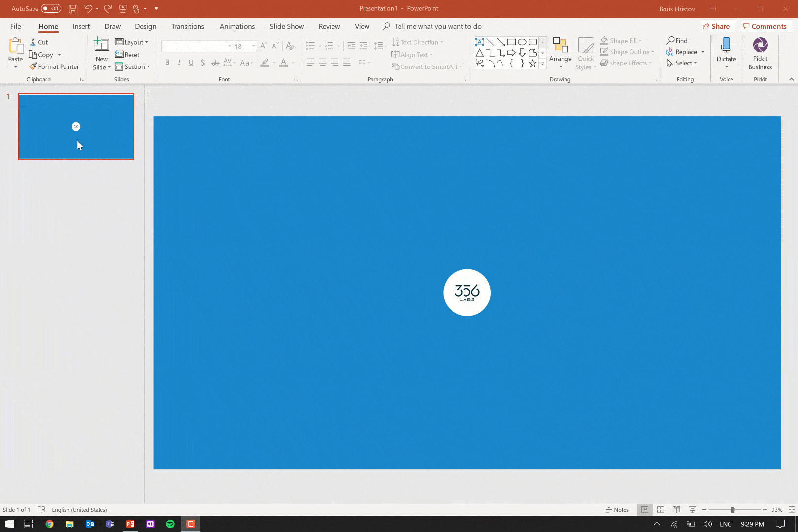The image size is (798, 532).
Task: Align text left
Action: click(310, 62)
